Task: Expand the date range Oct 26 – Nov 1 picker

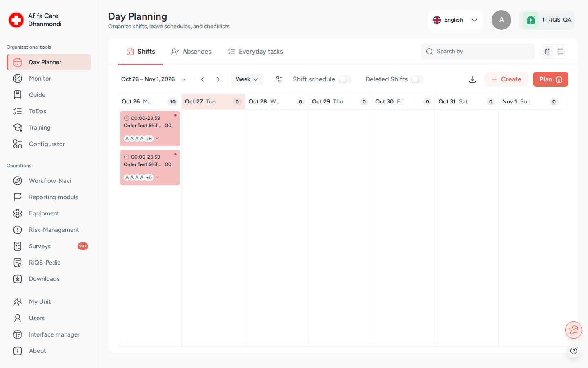Action: [x=154, y=79]
